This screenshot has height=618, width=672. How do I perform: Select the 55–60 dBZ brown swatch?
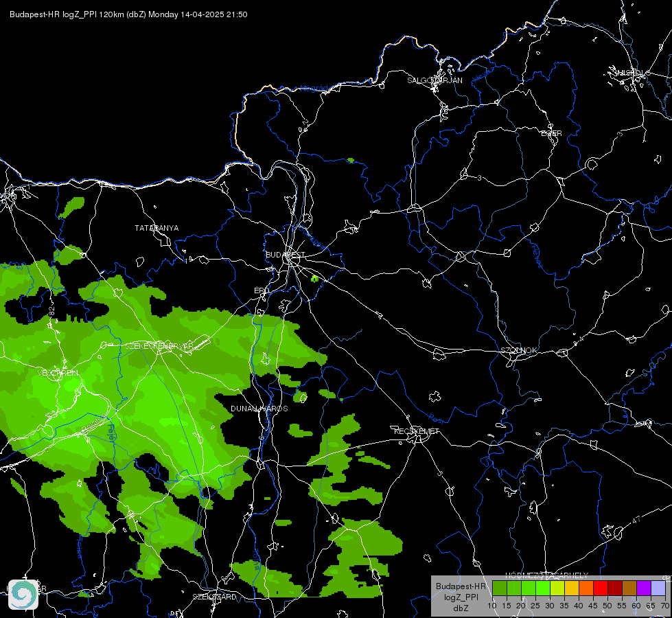pyautogui.click(x=629, y=588)
